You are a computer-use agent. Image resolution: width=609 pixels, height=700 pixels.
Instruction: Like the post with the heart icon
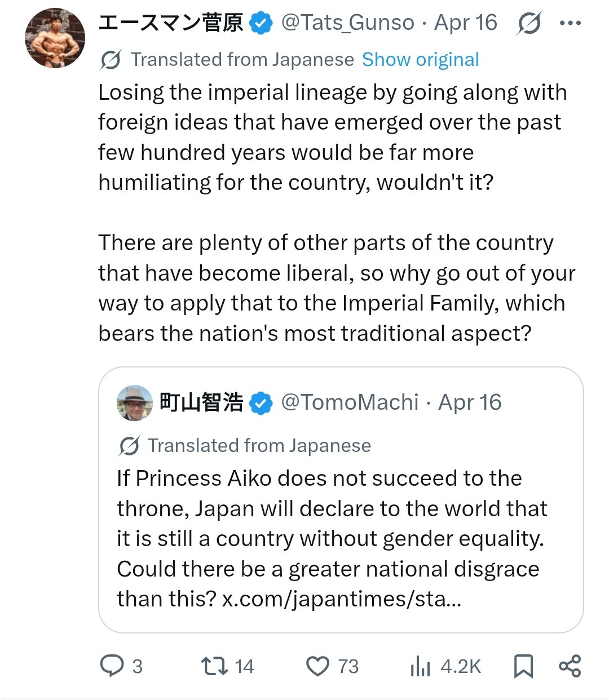click(x=317, y=666)
